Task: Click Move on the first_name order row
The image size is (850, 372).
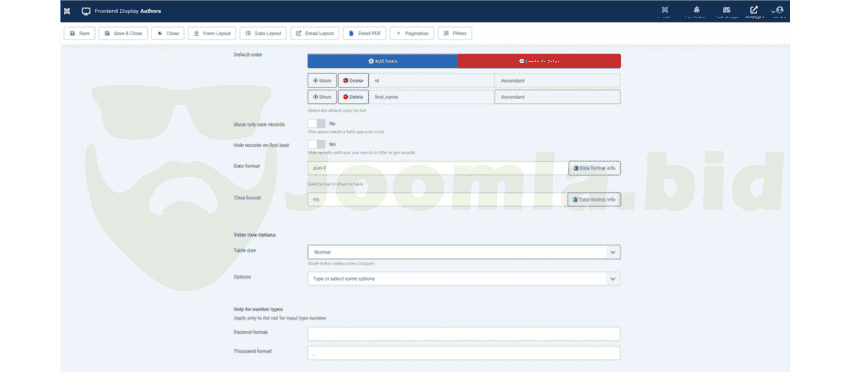Action: click(x=322, y=97)
